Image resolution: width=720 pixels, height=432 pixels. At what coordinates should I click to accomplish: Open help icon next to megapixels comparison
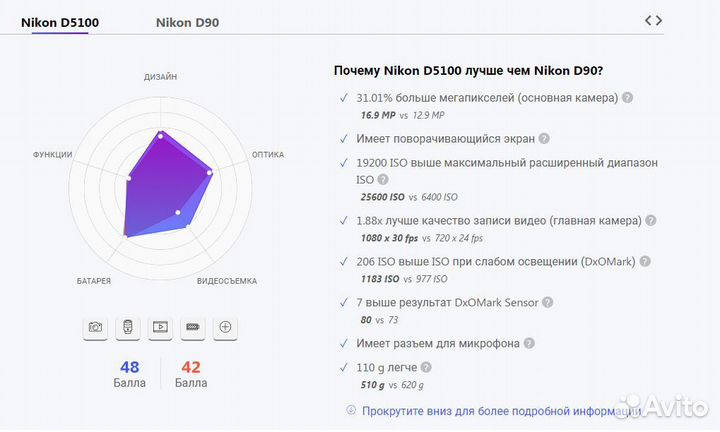(628, 97)
